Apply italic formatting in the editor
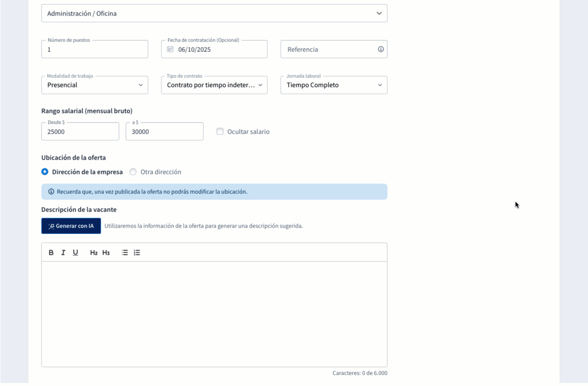Viewport: 588px width, 386px height. click(x=63, y=253)
